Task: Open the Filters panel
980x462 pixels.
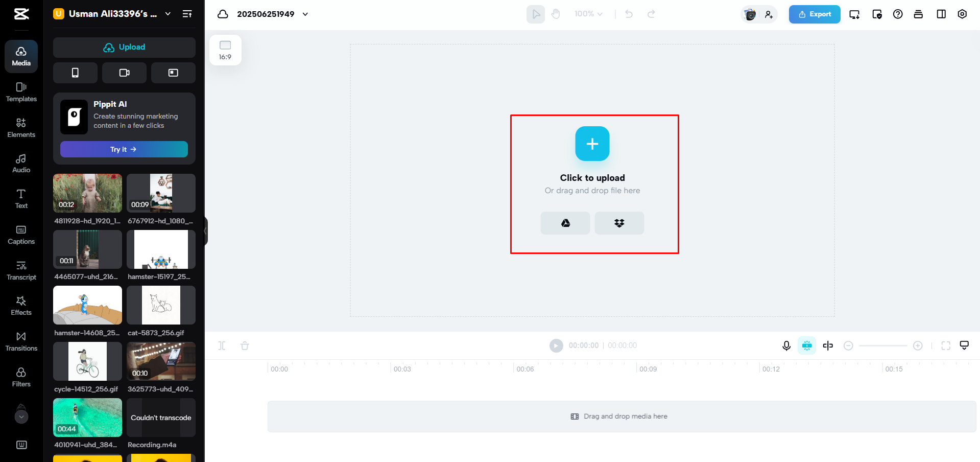Action: click(21, 378)
